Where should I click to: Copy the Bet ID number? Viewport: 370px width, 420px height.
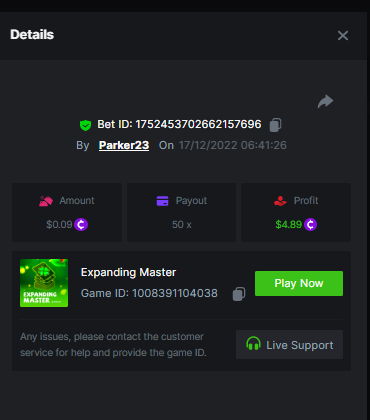click(275, 125)
